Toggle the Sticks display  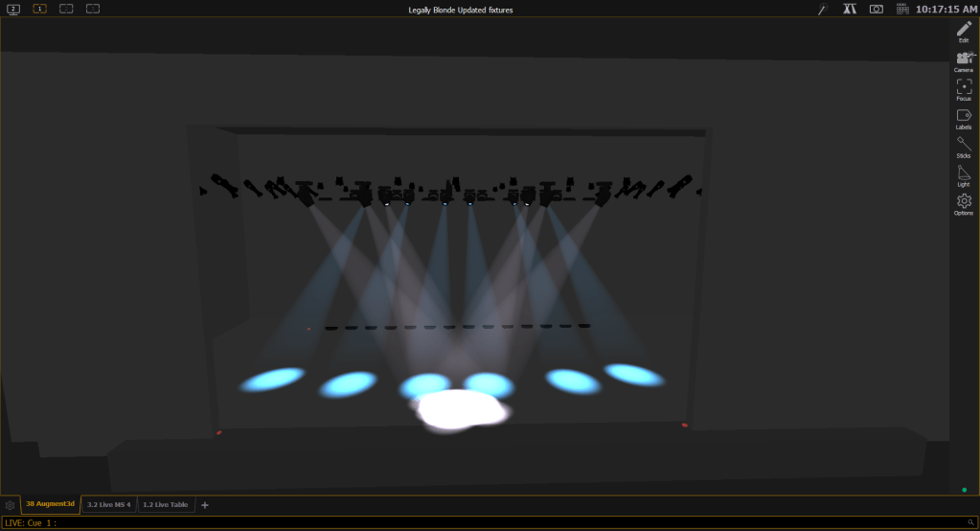tap(964, 147)
